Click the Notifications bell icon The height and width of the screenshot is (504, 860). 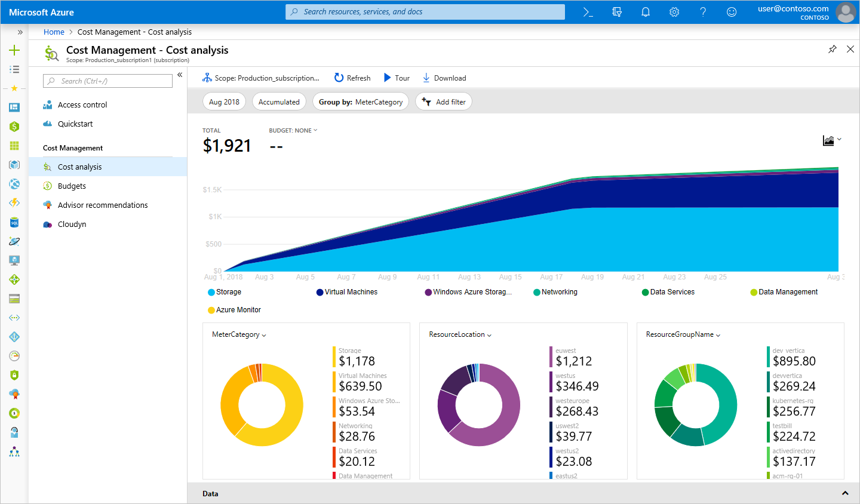(x=646, y=12)
